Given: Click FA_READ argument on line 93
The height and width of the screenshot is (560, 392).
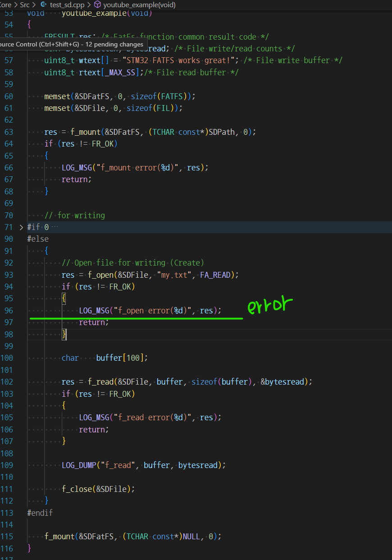Looking at the screenshot, I should point(215,275).
